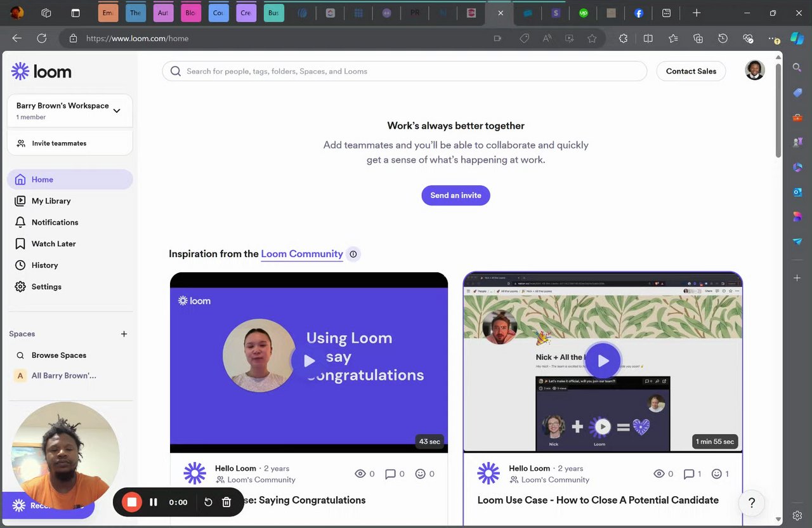The height and width of the screenshot is (528, 812).
Task: Play the Nick + All the Looms video
Action: [603, 360]
